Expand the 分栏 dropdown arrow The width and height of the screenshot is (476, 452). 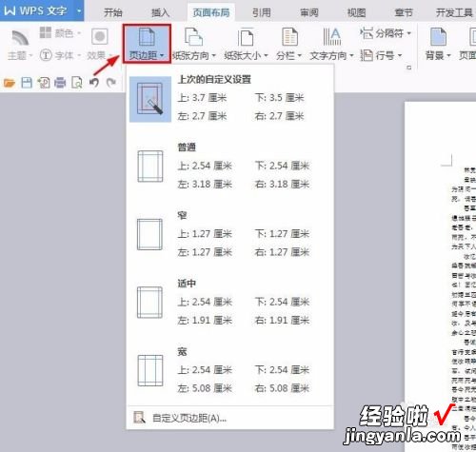299,56
